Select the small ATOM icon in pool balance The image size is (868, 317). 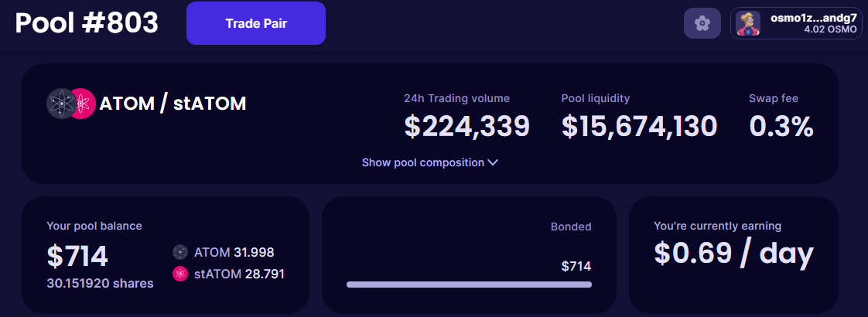pos(180,252)
